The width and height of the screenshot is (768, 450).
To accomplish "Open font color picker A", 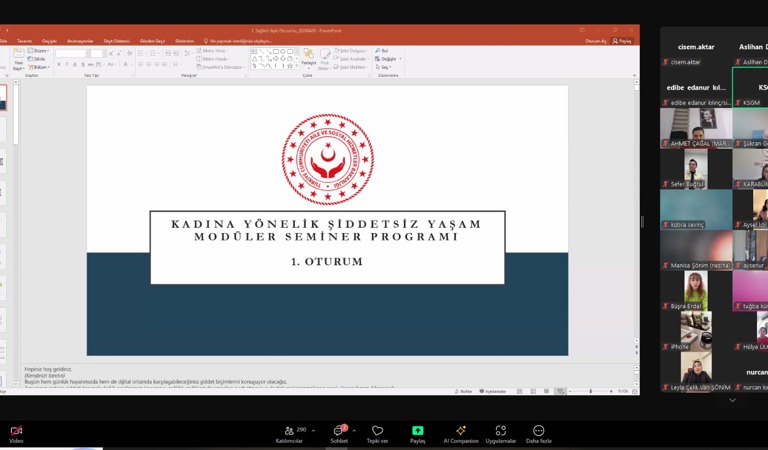I will click(126, 64).
